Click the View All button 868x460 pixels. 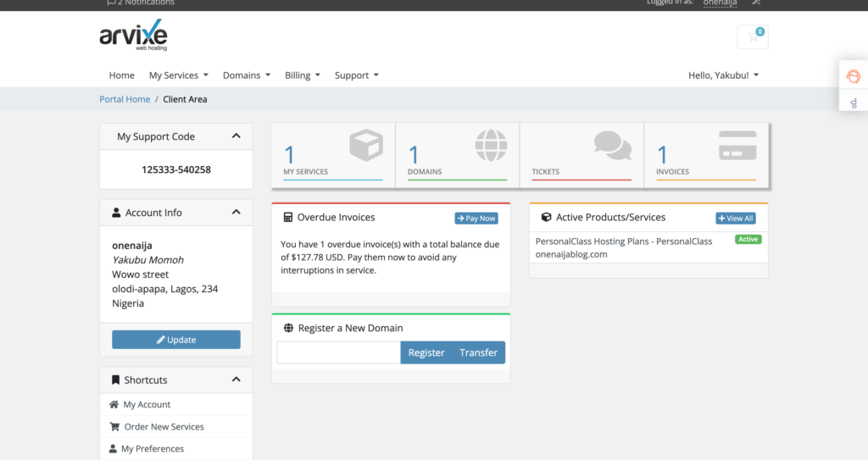click(735, 218)
